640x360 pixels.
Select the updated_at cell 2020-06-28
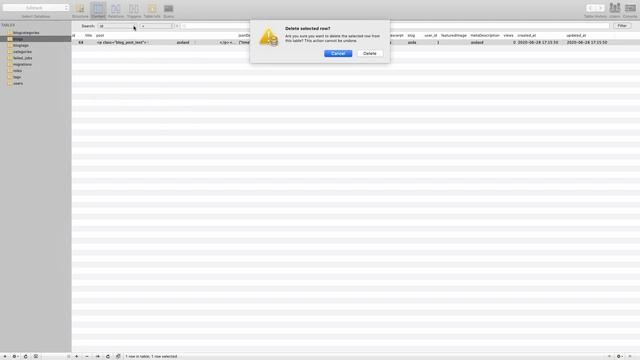[587, 42]
